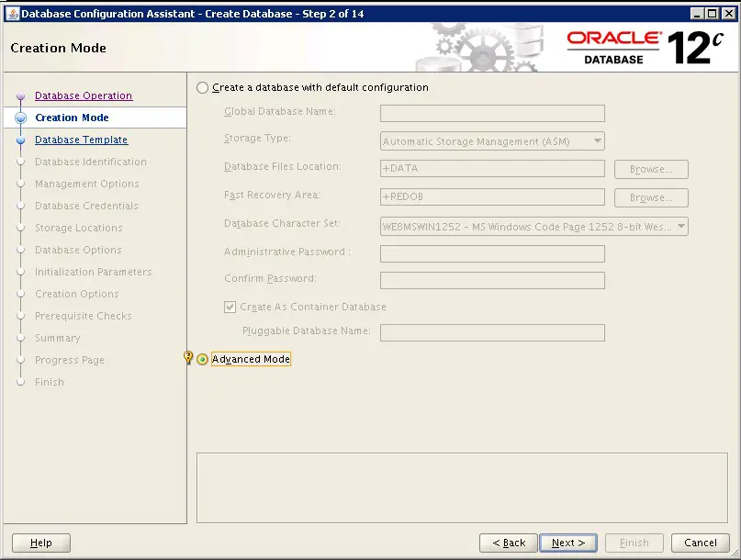Screen dimensions: 741x560
Task: Toggle Create As Container Database checkbox
Action: [x=230, y=308]
